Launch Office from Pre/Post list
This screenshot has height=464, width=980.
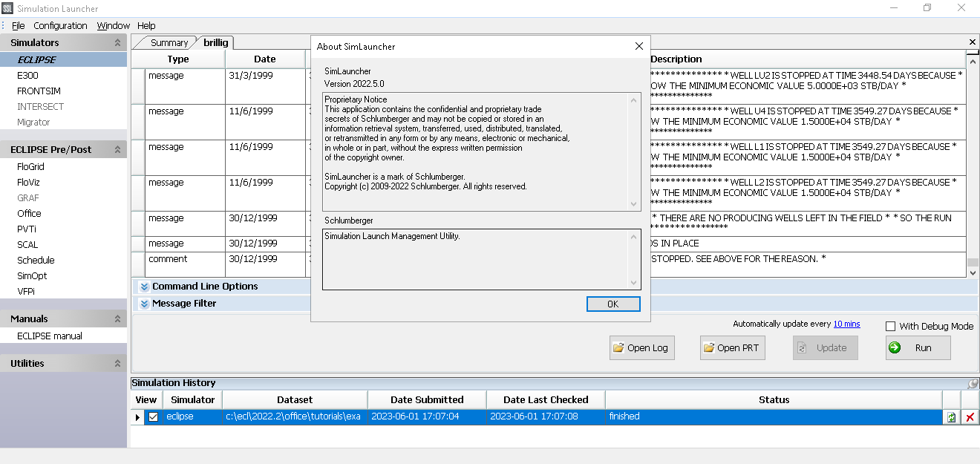(x=29, y=214)
